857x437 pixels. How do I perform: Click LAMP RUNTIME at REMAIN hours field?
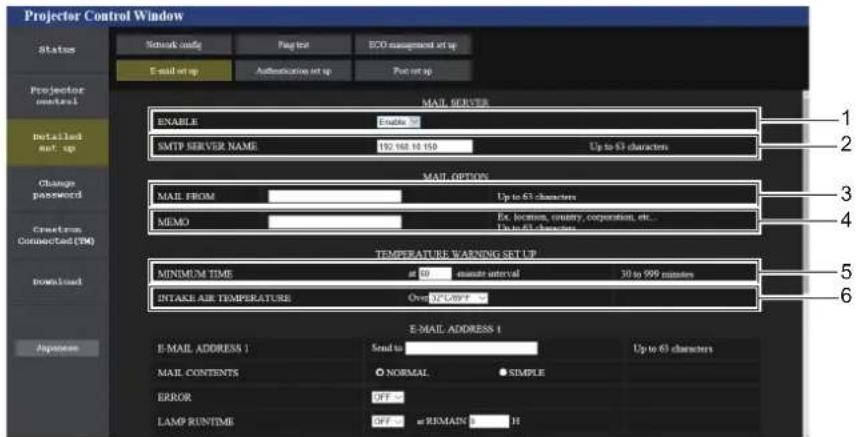[489, 421]
